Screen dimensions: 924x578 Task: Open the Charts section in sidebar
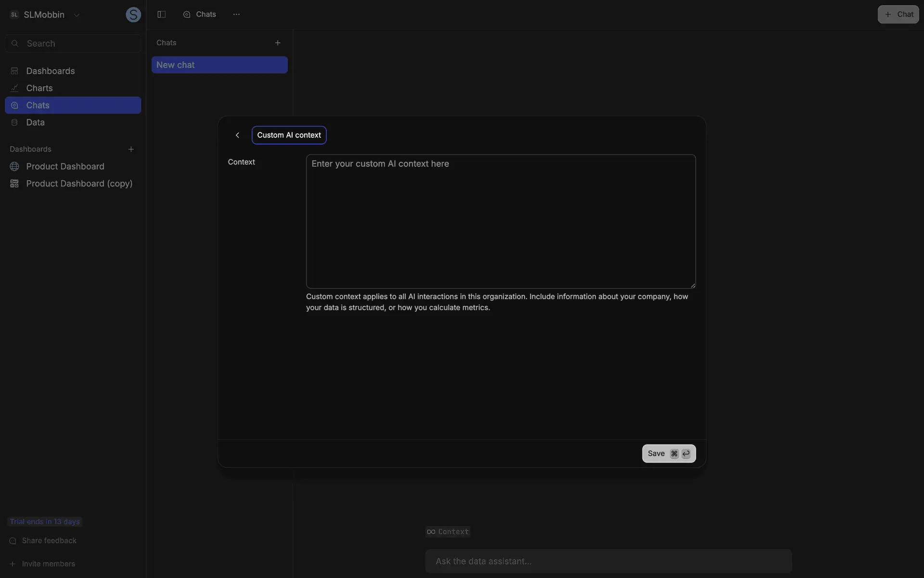39,88
